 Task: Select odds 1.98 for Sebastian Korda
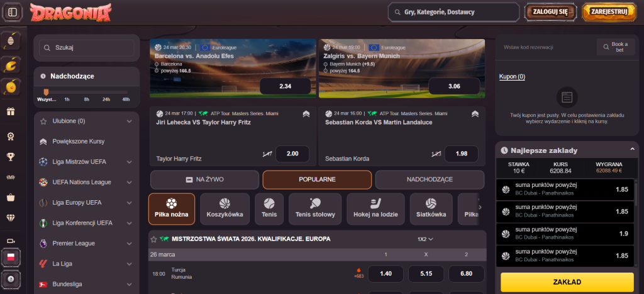tap(462, 154)
